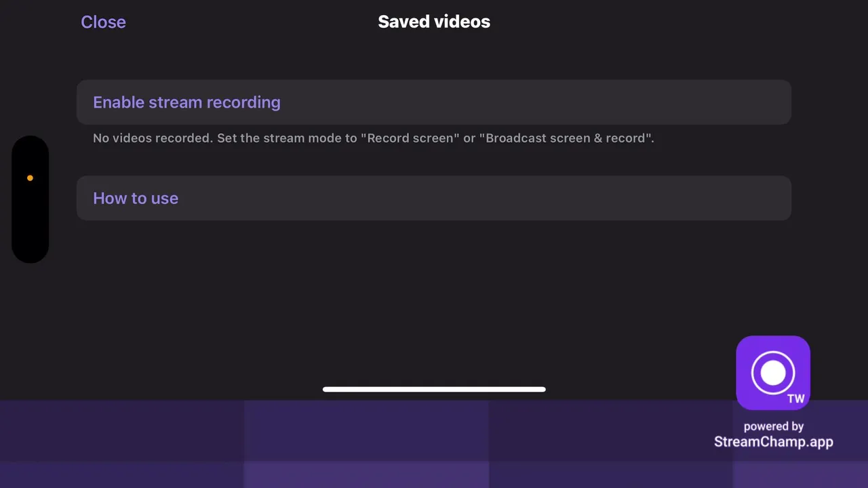The image size is (868, 488).
Task: Tap the black Dynamic Island pill
Action: click(30, 199)
